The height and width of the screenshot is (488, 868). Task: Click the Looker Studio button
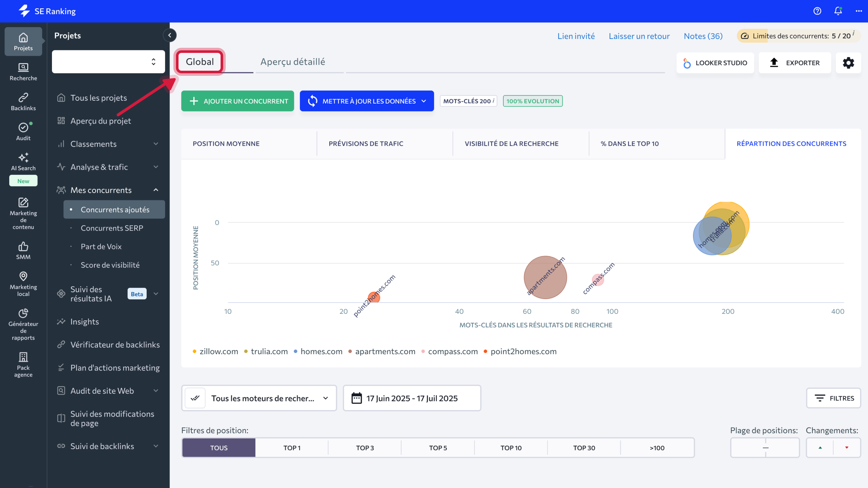715,63
